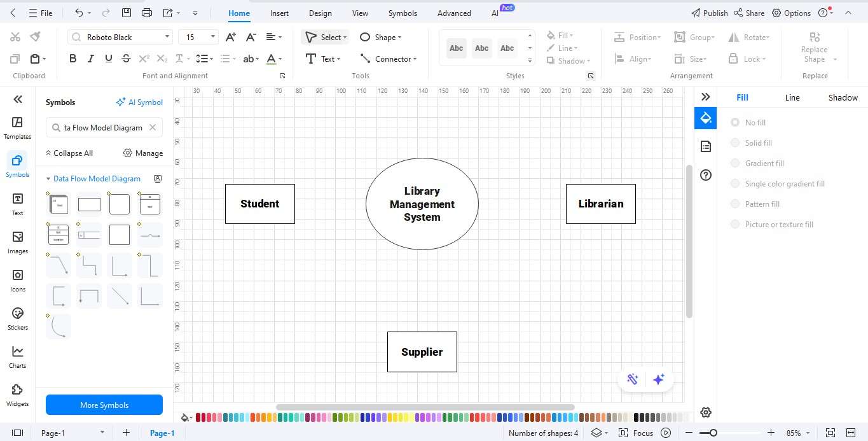
Task: Click the zoom slider handle in status bar
Action: click(x=713, y=433)
